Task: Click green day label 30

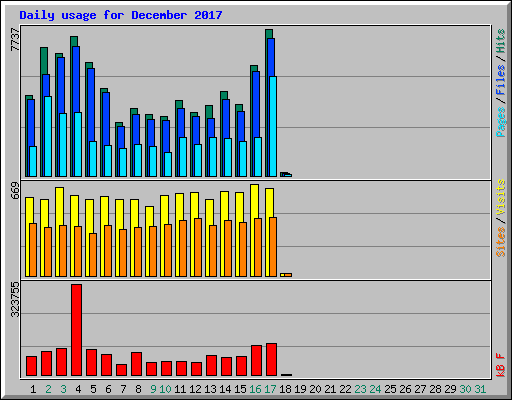Action: (x=465, y=389)
